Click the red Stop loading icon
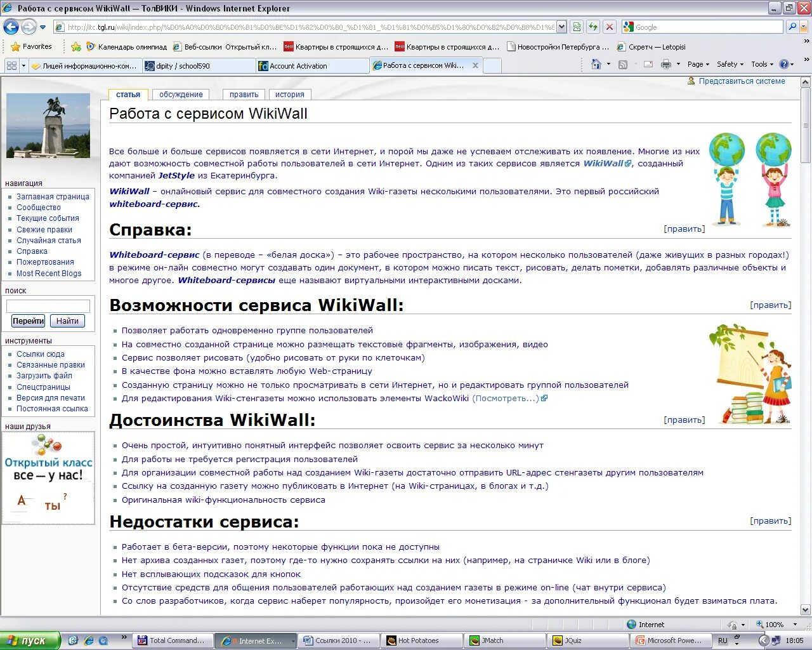Screen dimensions: 812x650 610,27
